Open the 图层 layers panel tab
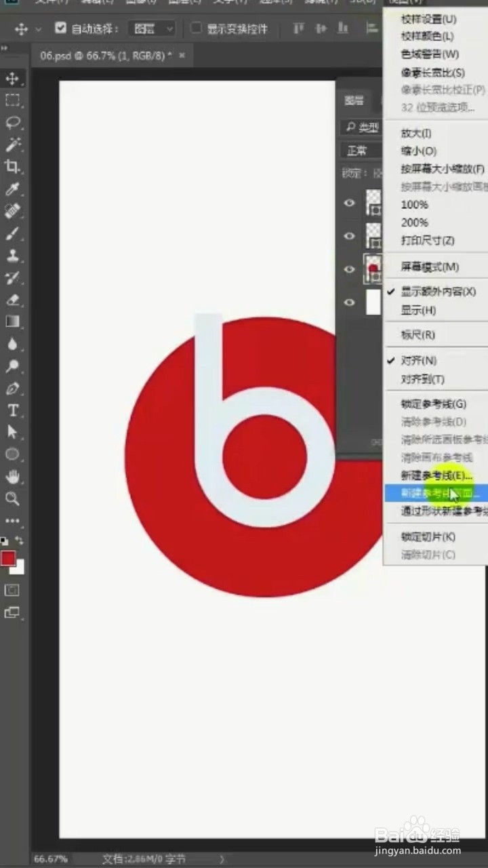This screenshot has height=868, width=488. [354, 101]
